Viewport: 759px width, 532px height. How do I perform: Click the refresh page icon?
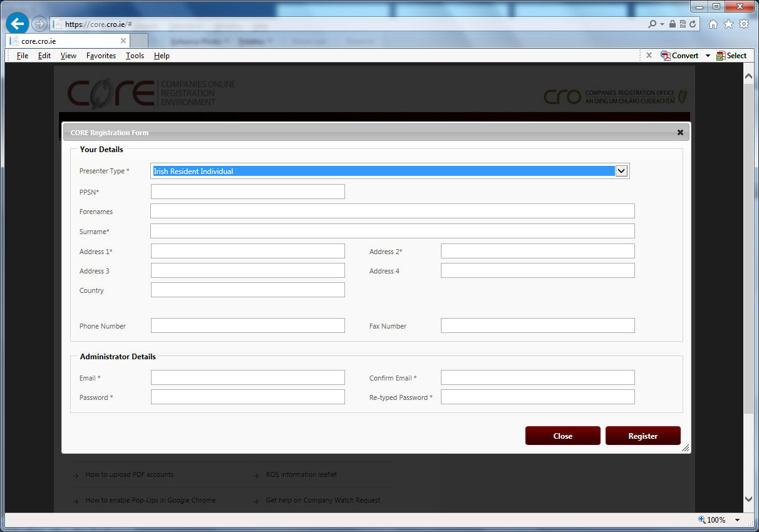(693, 24)
